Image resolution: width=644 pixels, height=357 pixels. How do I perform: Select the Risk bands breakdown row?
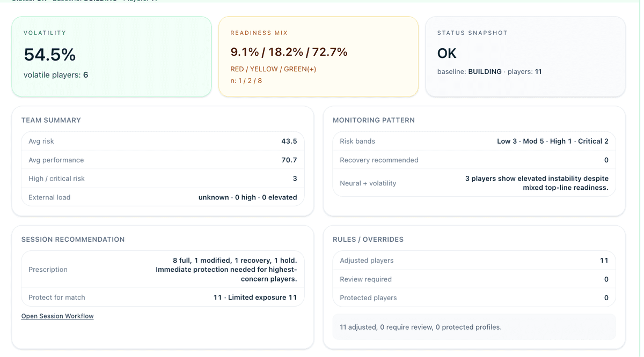(474, 141)
